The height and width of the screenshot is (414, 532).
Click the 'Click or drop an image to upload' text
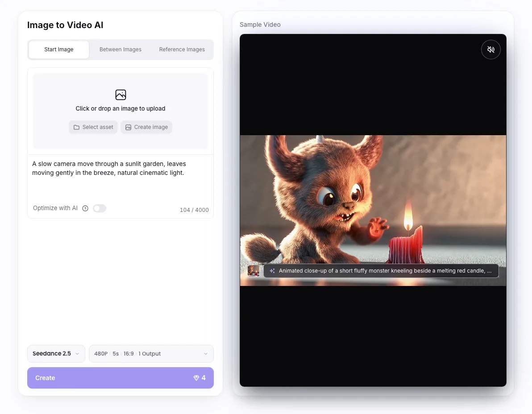121,108
